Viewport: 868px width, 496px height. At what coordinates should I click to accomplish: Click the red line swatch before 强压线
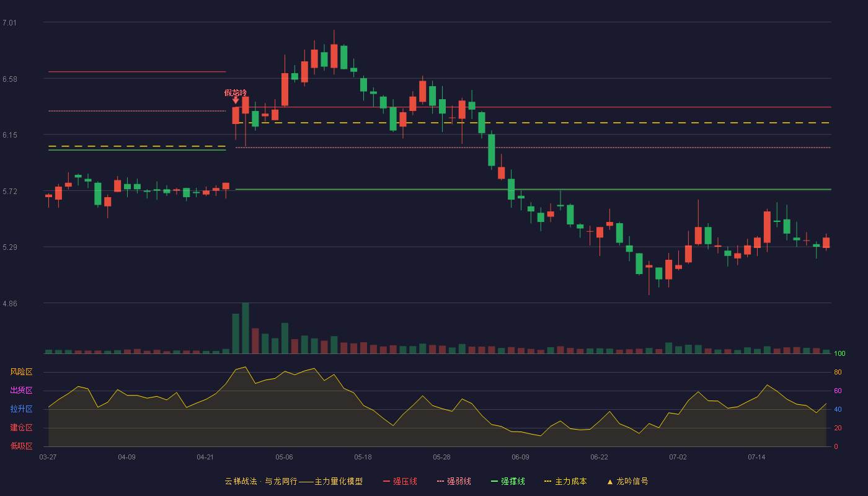point(387,482)
